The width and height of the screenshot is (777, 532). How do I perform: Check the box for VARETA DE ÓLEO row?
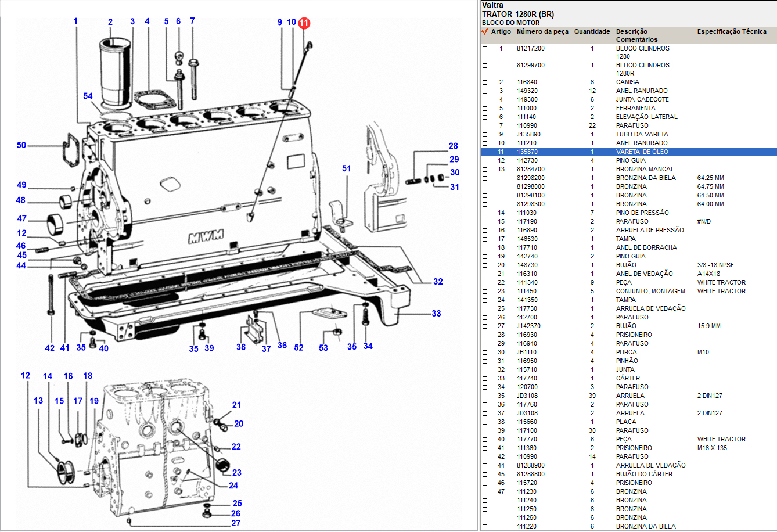click(485, 152)
